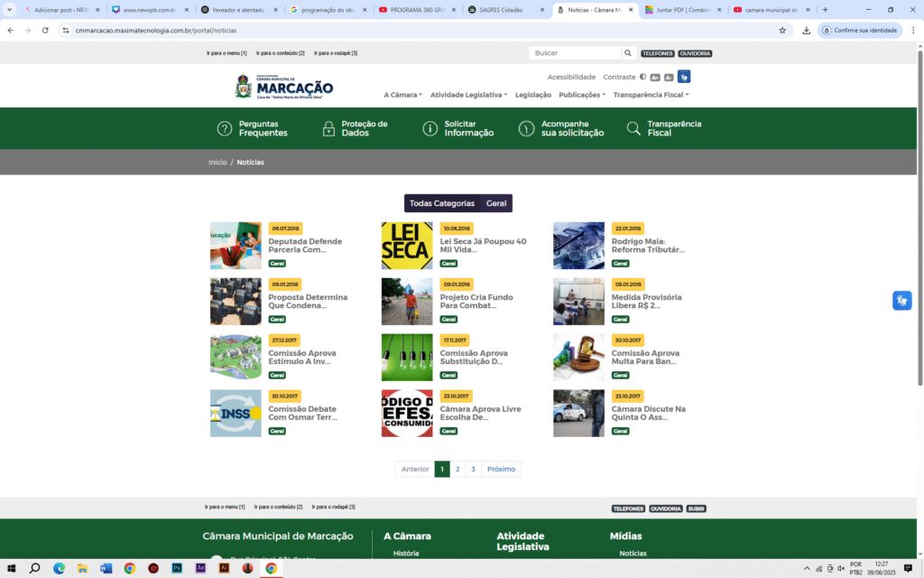This screenshot has width=924, height=578.
Task: Click the search magnifier button beside Buscar
Action: 628,53
